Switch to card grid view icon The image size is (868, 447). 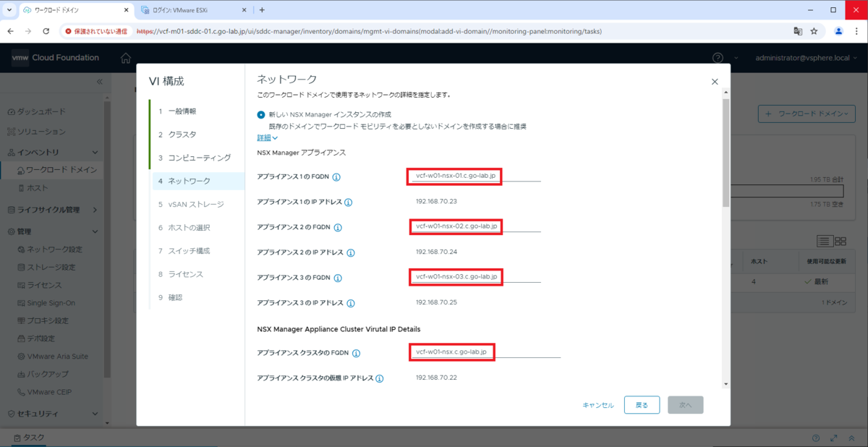coord(841,241)
